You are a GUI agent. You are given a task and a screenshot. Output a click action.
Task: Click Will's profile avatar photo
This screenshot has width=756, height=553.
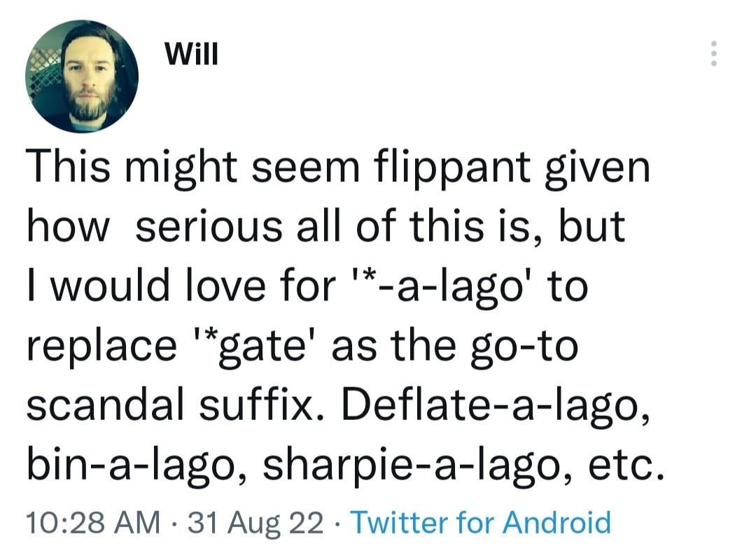[x=81, y=76]
